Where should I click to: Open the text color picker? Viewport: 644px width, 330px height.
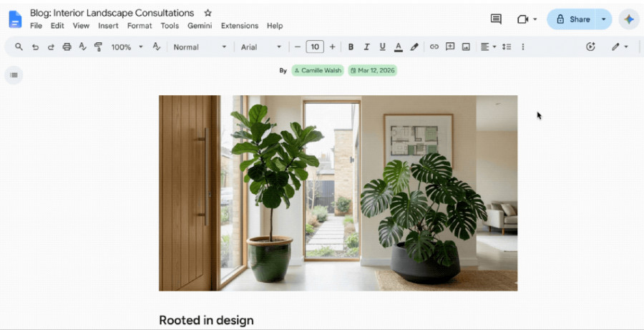tap(398, 47)
